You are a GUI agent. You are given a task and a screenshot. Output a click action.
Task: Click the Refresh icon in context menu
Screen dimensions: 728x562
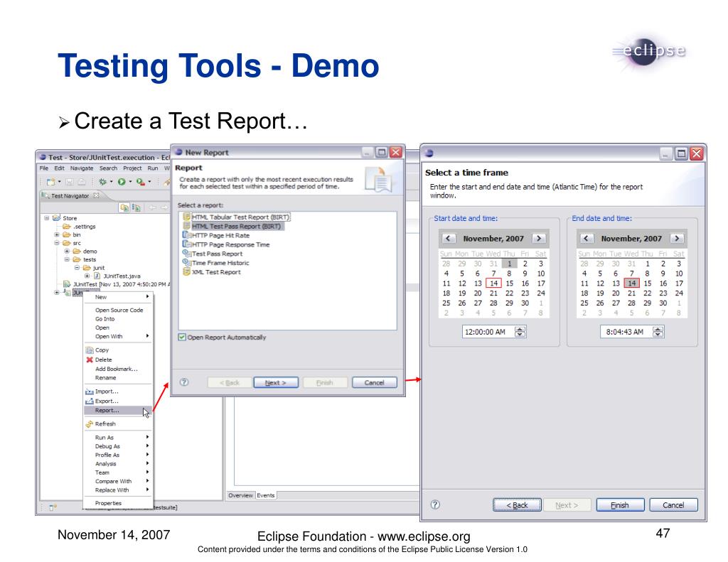[x=90, y=423]
